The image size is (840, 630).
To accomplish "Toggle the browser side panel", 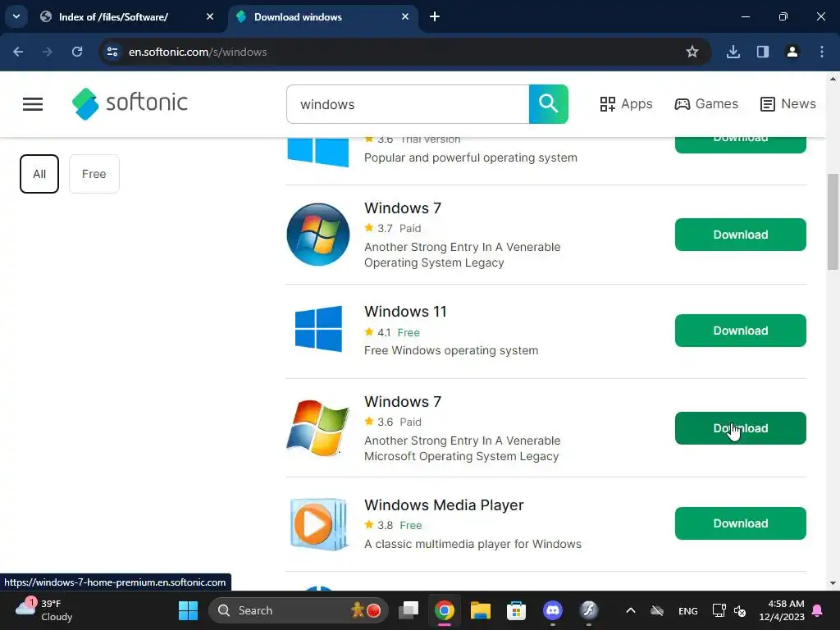I will (x=763, y=52).
